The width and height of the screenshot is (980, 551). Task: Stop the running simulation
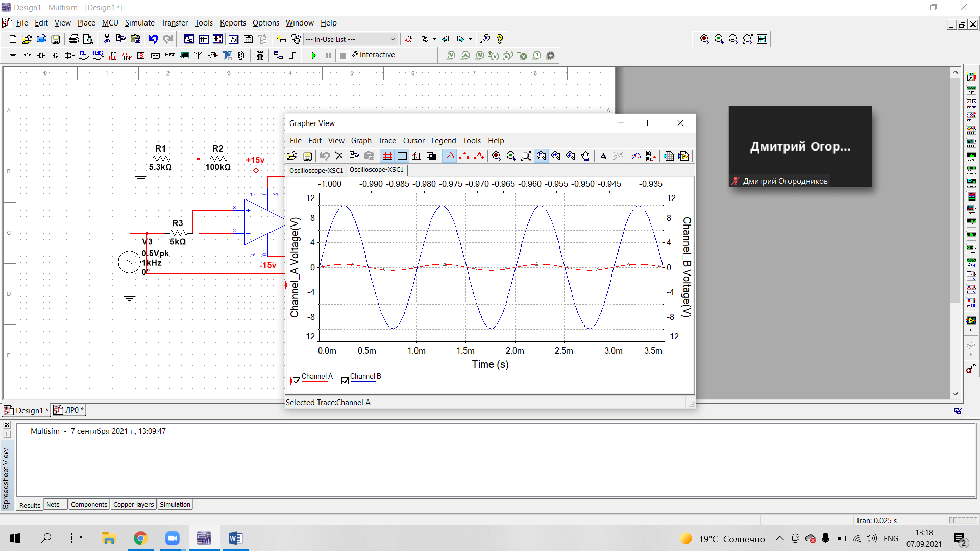[343, 55]
